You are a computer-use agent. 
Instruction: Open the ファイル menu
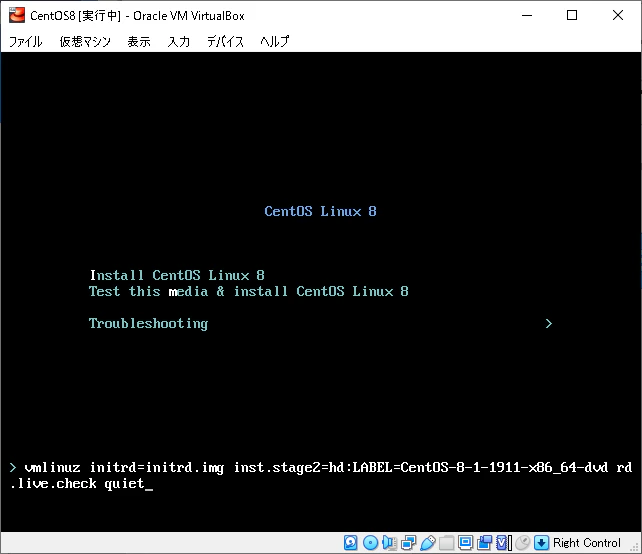click(x=25, y=41)
